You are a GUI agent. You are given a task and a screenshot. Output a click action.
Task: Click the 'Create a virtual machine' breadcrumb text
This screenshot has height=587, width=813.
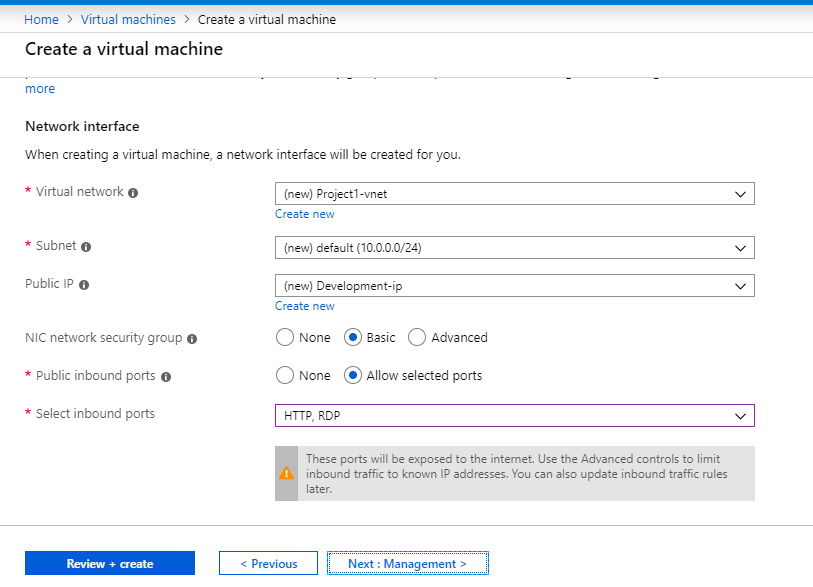click(267, 19)
